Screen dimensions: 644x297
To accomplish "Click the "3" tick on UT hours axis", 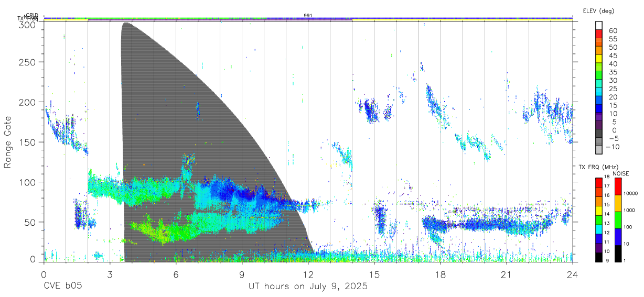I will (x=110, y=274).
